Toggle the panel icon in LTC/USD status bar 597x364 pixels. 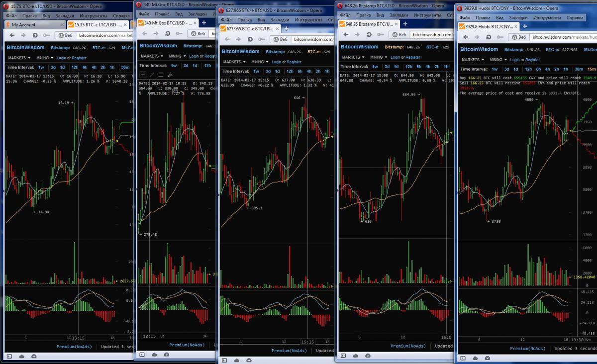click(9, 356)
